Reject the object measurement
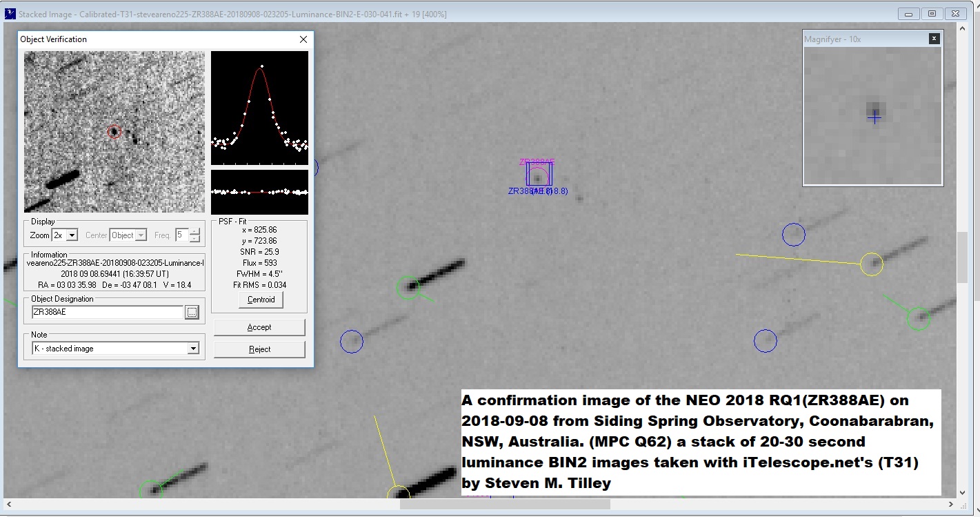The image size is (980, 517). click(259, 349)
